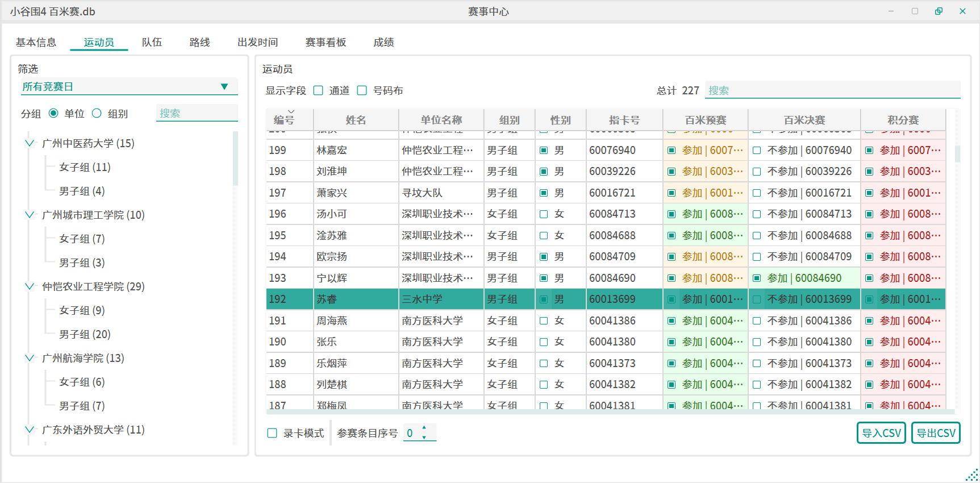Open the 成绩 tab
This screenshot has width=980, height=483.
tap(383, 42)
